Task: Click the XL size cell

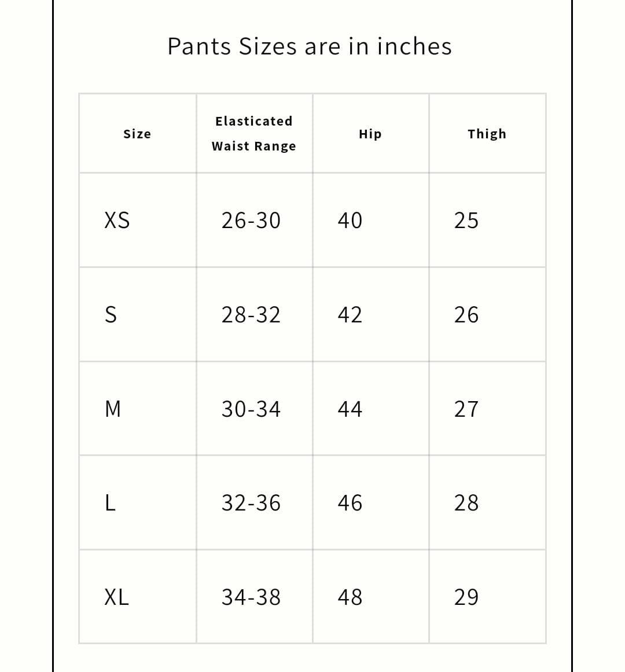Action: click(x=116, y=597)
